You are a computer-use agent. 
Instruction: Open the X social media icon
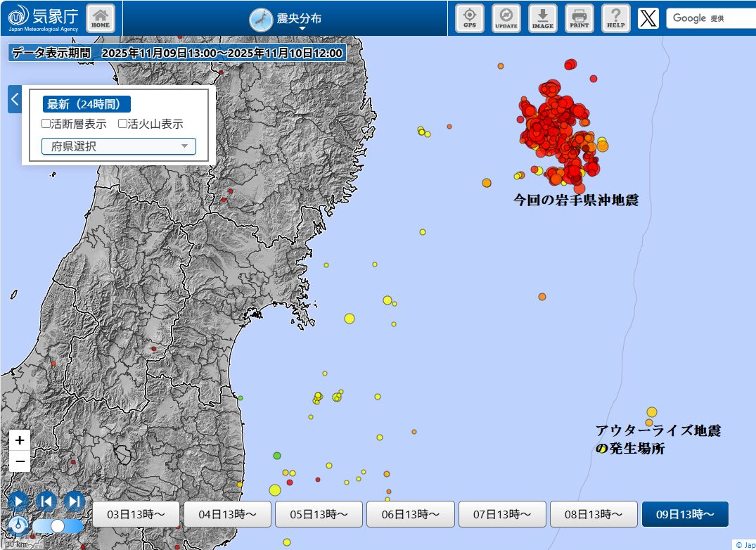point(648,18)
